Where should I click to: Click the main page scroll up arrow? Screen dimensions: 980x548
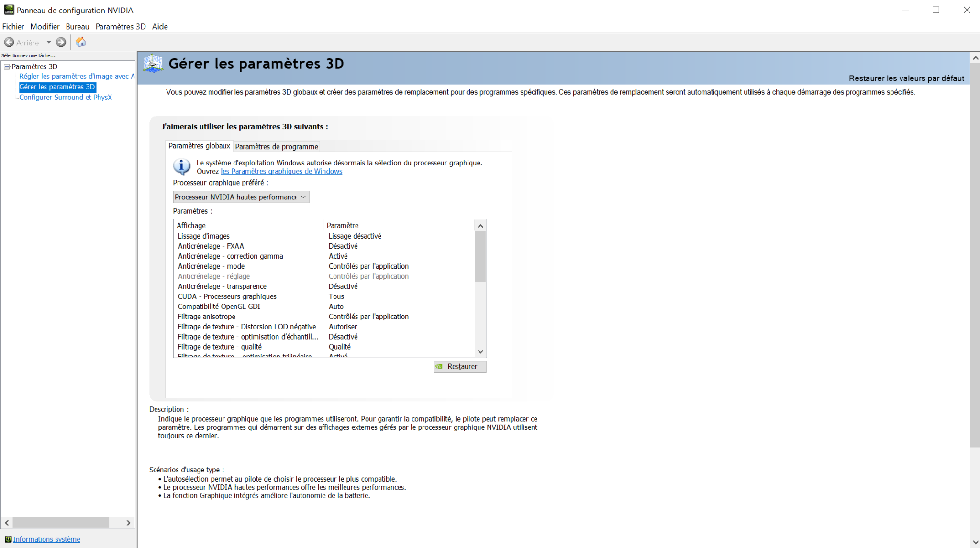tap(975, 58)
